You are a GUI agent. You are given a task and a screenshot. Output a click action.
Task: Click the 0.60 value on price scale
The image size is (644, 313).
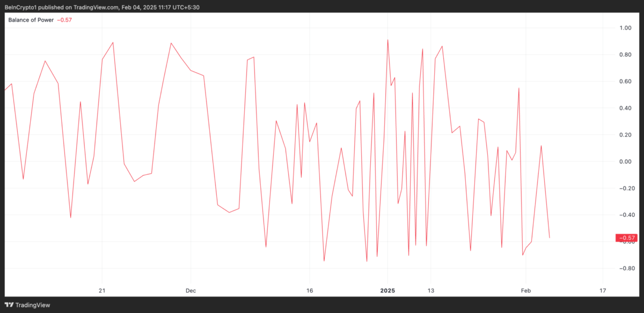(626, 82)
